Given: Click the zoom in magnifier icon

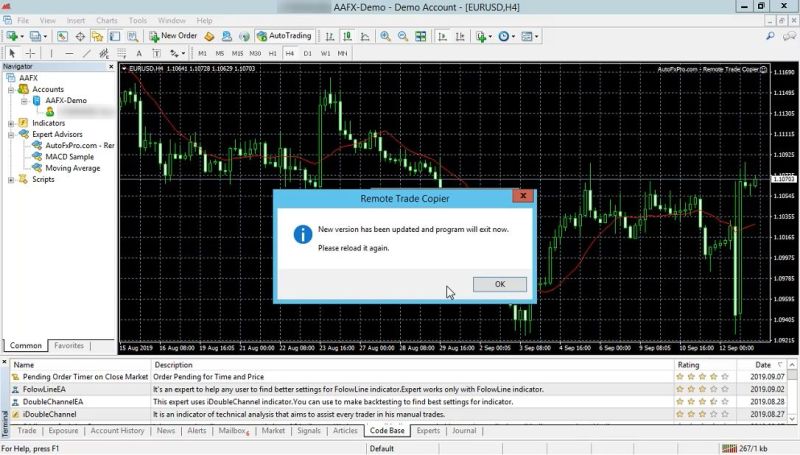Looking at the screenshot, I should [x=386, y=36].
